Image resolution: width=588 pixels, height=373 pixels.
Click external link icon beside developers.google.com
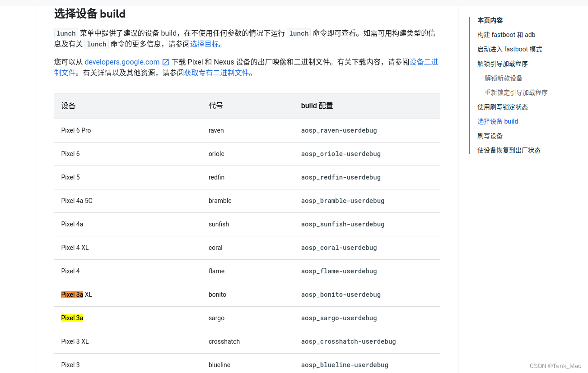pyautogui.click(x=166, y=62)
